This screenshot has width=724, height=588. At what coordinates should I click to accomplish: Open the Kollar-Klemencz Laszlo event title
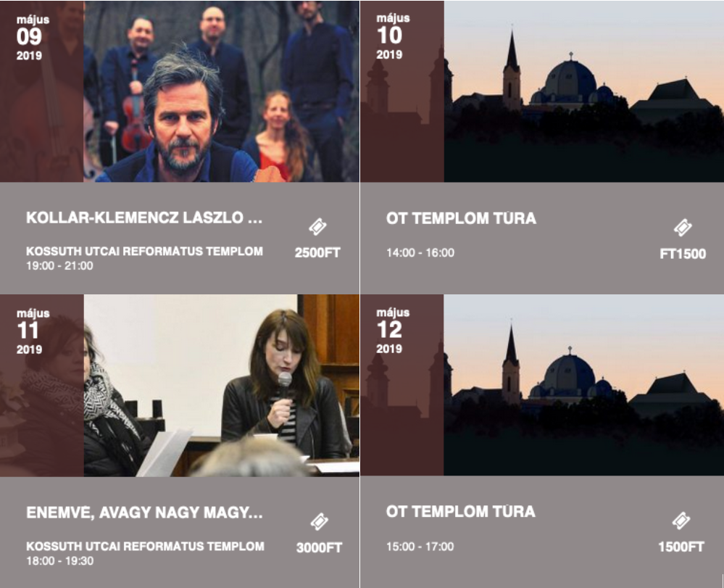click(144, 218)
